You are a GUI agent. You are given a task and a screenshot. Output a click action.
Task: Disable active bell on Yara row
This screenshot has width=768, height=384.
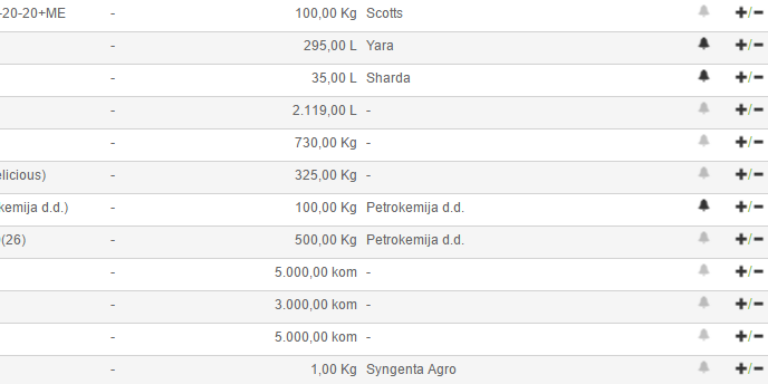point(703,44)
